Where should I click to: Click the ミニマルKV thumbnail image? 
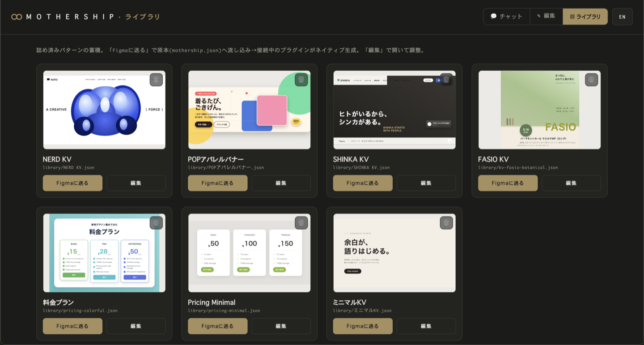394,253
